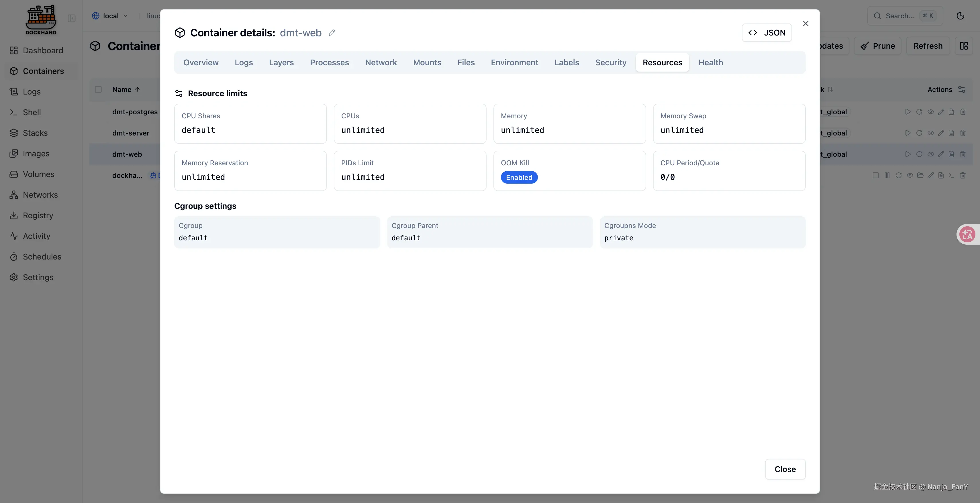Toggle dark mode with moon icon
The image size is (980, 503).
(x=960, y=15)
